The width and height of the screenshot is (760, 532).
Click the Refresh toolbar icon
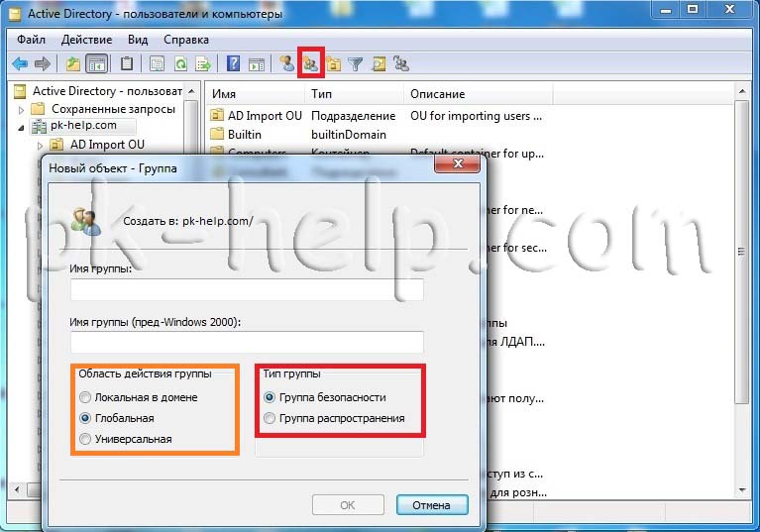(x=180, y=63)
